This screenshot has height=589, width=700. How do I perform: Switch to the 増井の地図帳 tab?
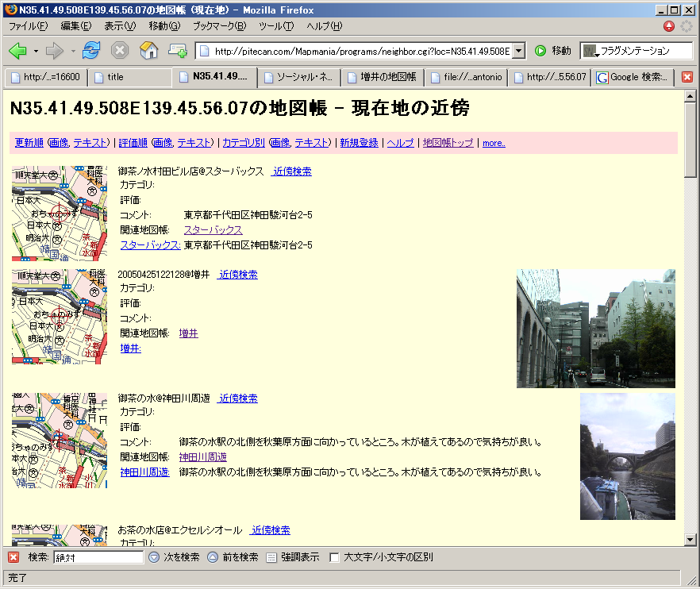tap(383, 77)
